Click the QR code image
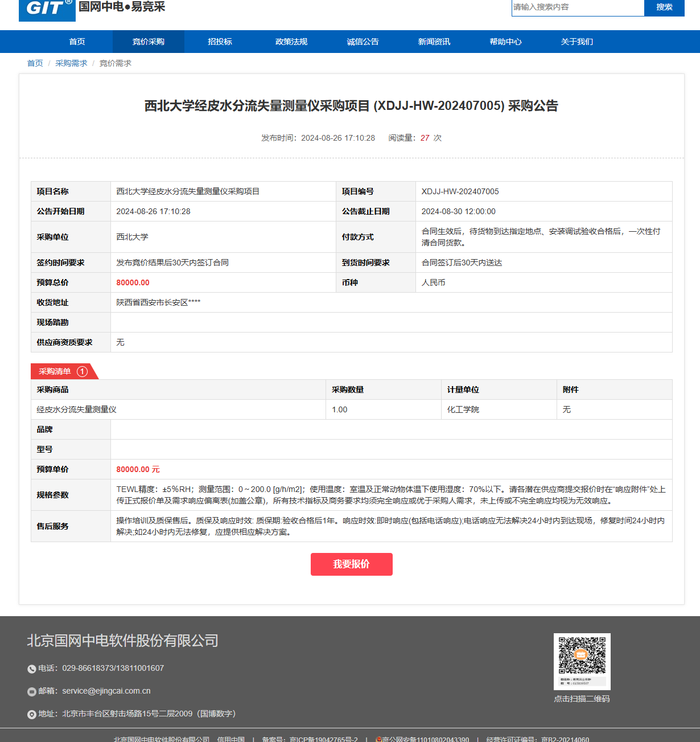The width and height of the screenshot is (700, 742). (582, 661)
